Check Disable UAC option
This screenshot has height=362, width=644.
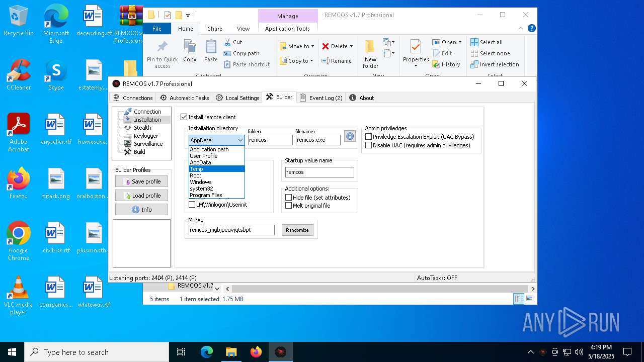point(369,145)
